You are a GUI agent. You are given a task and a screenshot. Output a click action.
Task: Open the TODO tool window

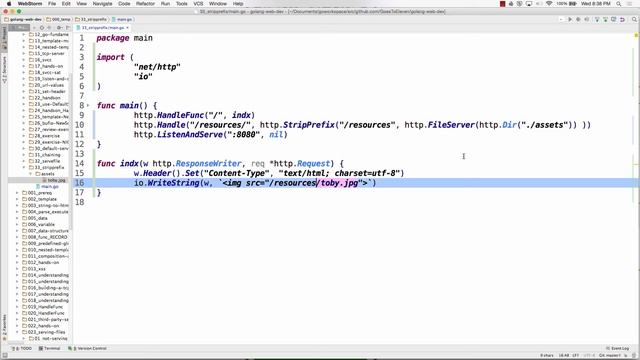tap(22, 349)
